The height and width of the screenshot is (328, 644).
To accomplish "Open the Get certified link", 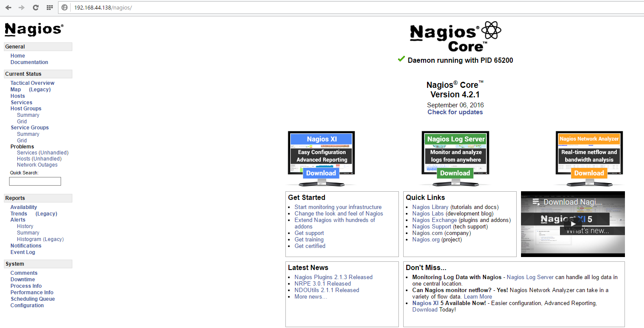I will pyautogui.click(x=310, y=246).
